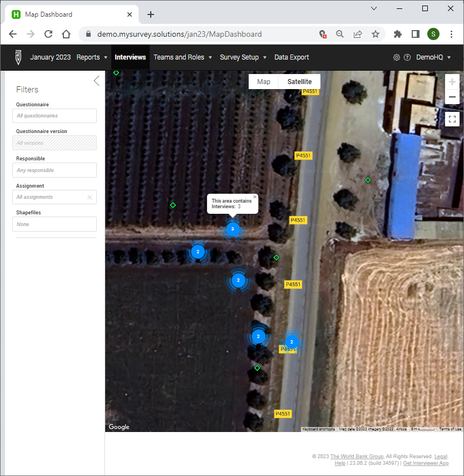This screenshot has width=464, height=476.
Task: Bookmark this page with the star icon
Action: point(376,34)
